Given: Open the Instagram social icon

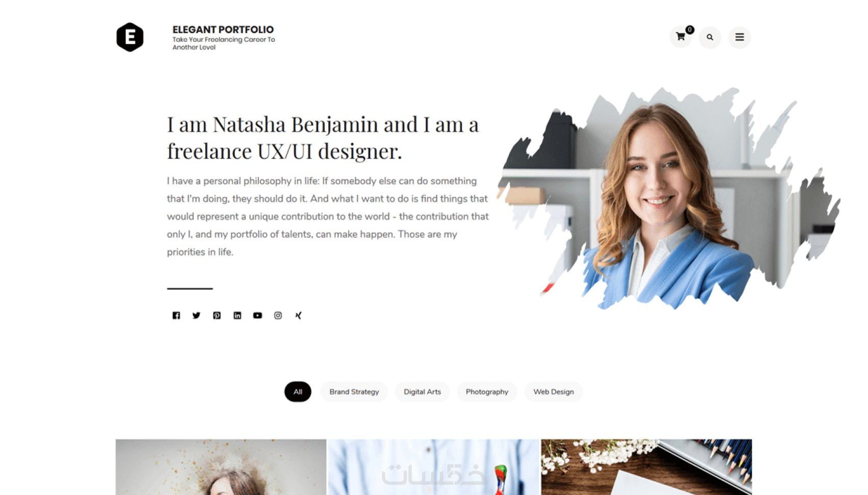Looking at the screenshot, I should click(x=278, y=315).
